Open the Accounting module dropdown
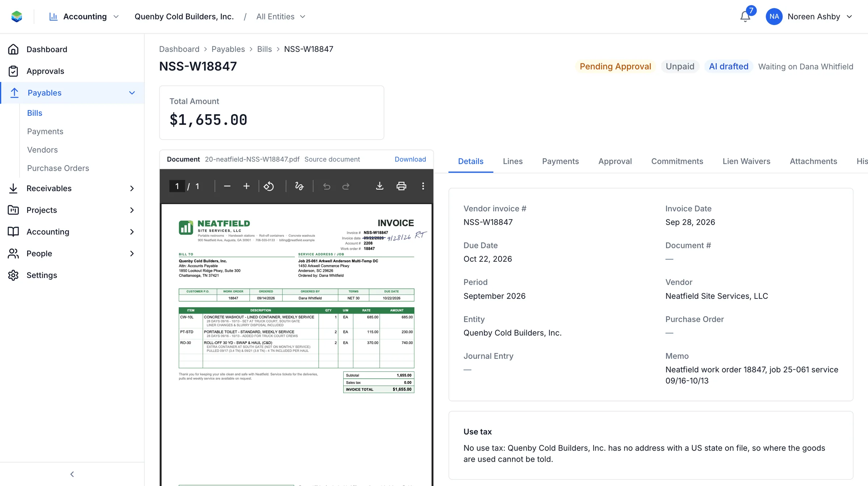Image resolution: width=868 pixels, height=486 pixels. click(84, 17)
